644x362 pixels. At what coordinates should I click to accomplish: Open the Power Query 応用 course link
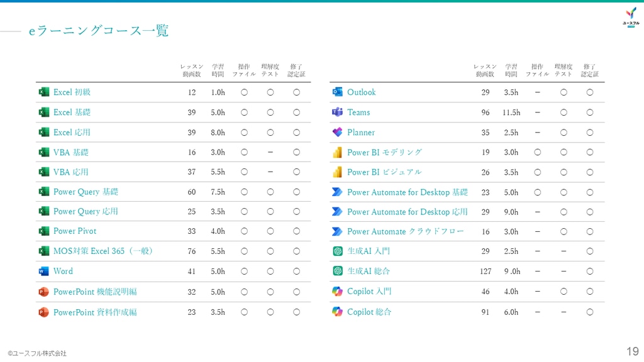click(86, 212)
